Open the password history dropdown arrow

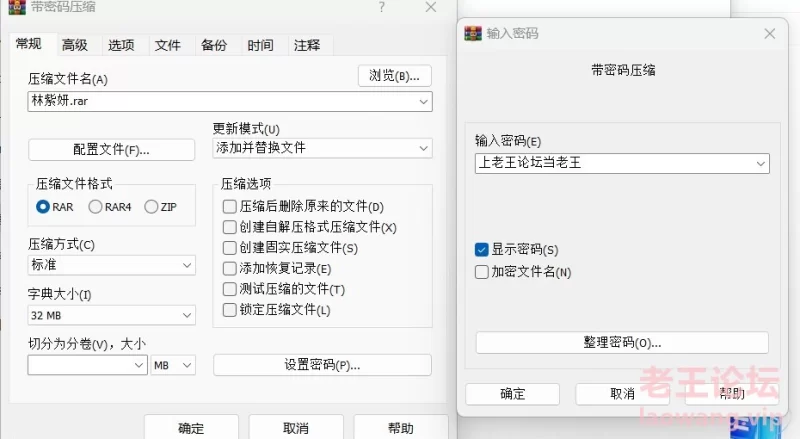(x=760, y=164)
